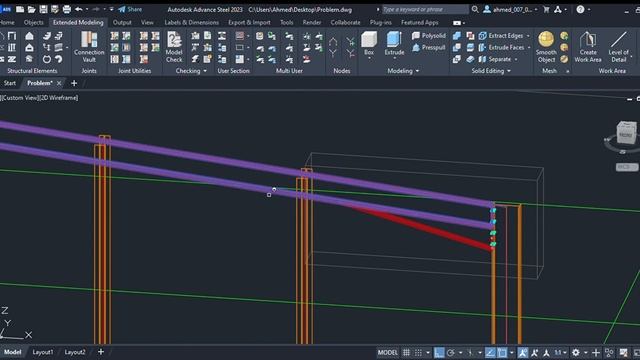
Task: Click the Save As icon in quick access toolbar
Action: 55,9
